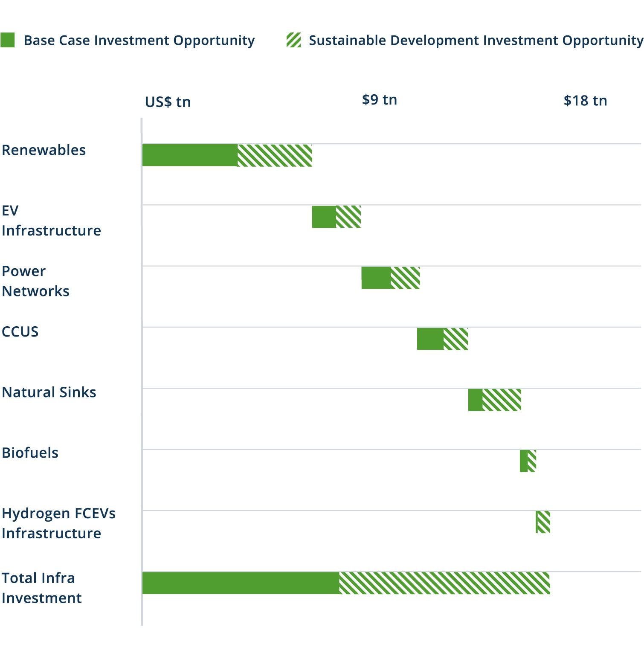Click the striped Biofuels bar segment

point(532,461)
